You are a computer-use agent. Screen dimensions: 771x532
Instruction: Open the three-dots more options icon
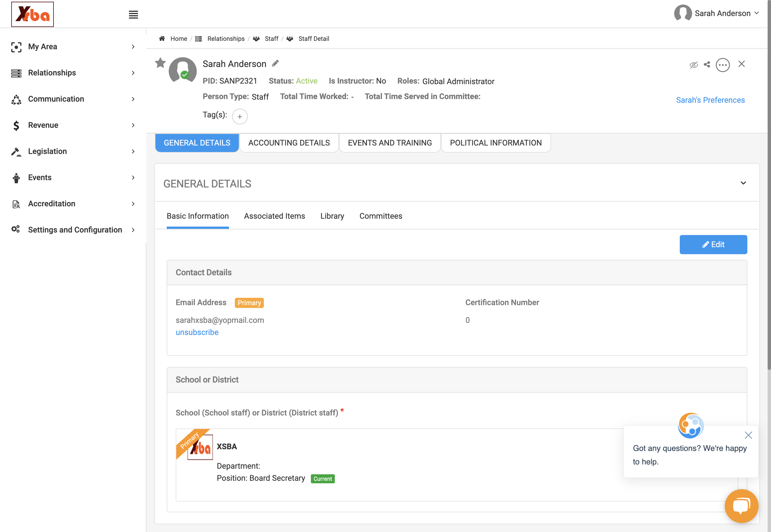click(x=723, y=65)
